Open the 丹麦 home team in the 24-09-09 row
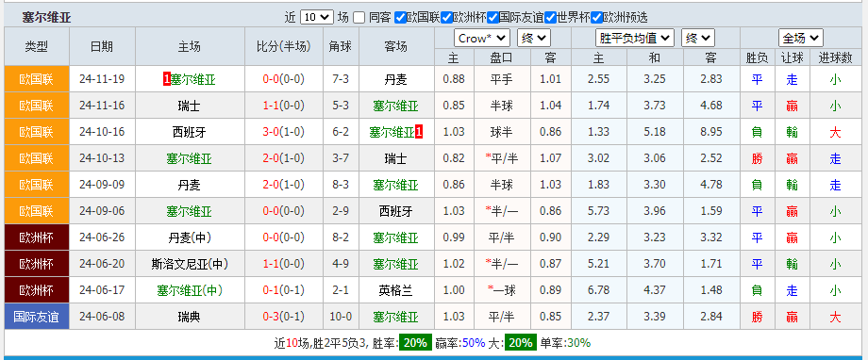868x360 pixels. [190, 185]
